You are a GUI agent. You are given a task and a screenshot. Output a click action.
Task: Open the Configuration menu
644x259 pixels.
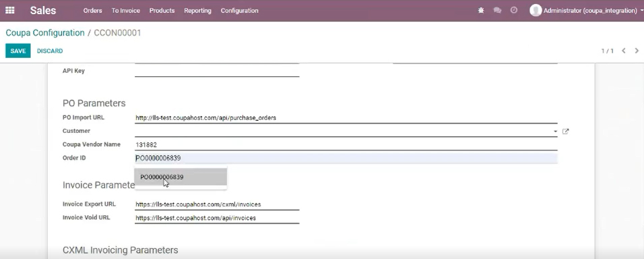click(x=239, y=11)
